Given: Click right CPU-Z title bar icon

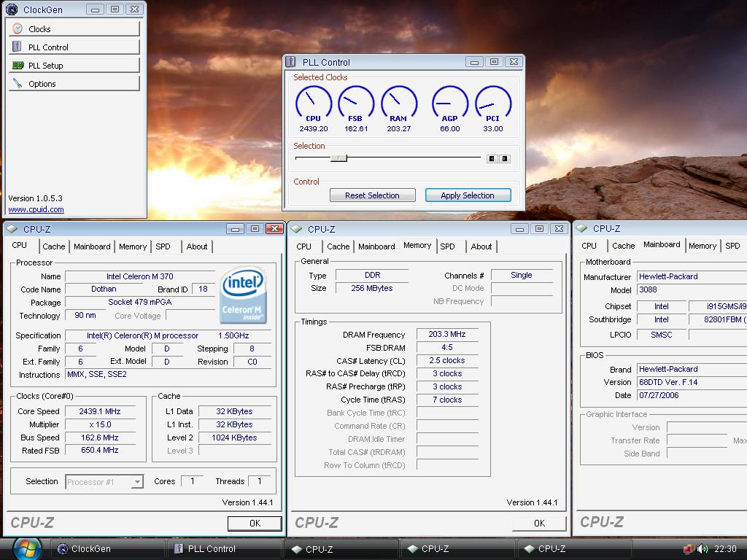Looking at the screenshot, I should 582,228.
